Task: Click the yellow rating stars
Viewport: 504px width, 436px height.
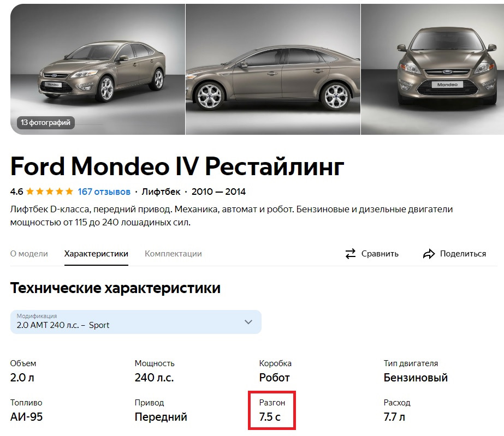Action: [x=49, y=192]
